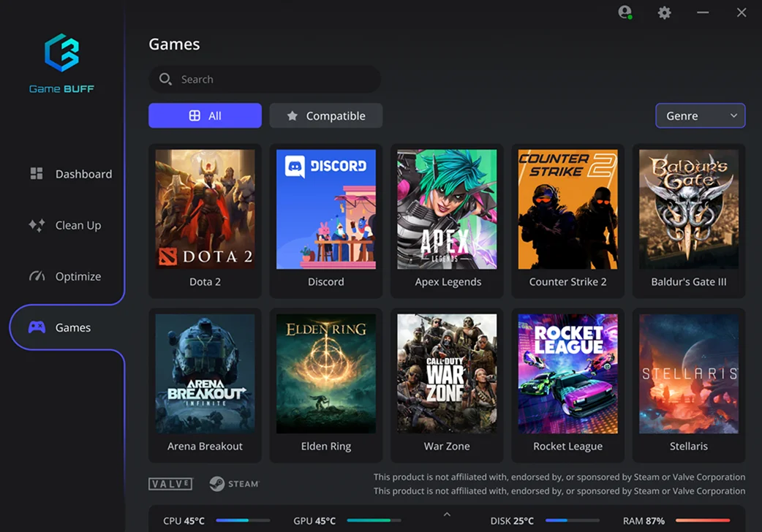Click the DISK 25°C reading
762x532 pixels.
[x=512, y=521]
